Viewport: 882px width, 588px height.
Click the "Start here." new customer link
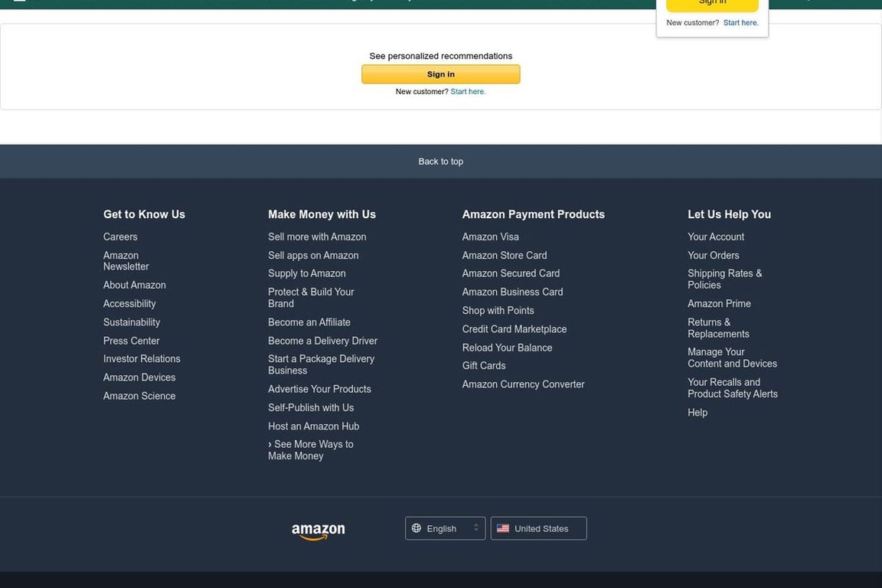tap(468, 91)
